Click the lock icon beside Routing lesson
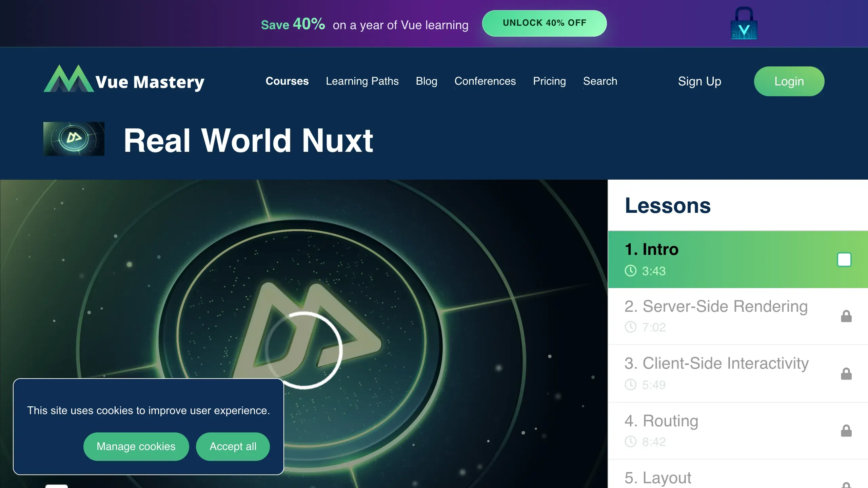Screen dimensions: 868x488 846,431
